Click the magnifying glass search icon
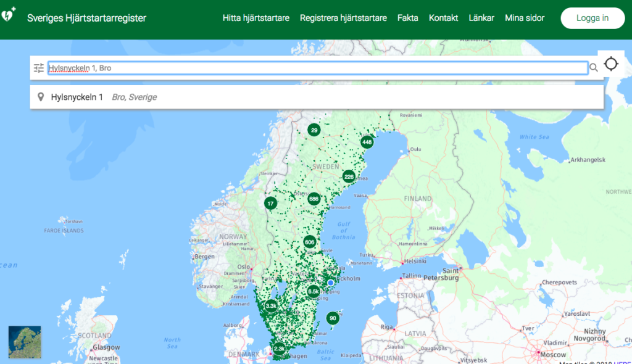632x364 pixels. (594, 67)
